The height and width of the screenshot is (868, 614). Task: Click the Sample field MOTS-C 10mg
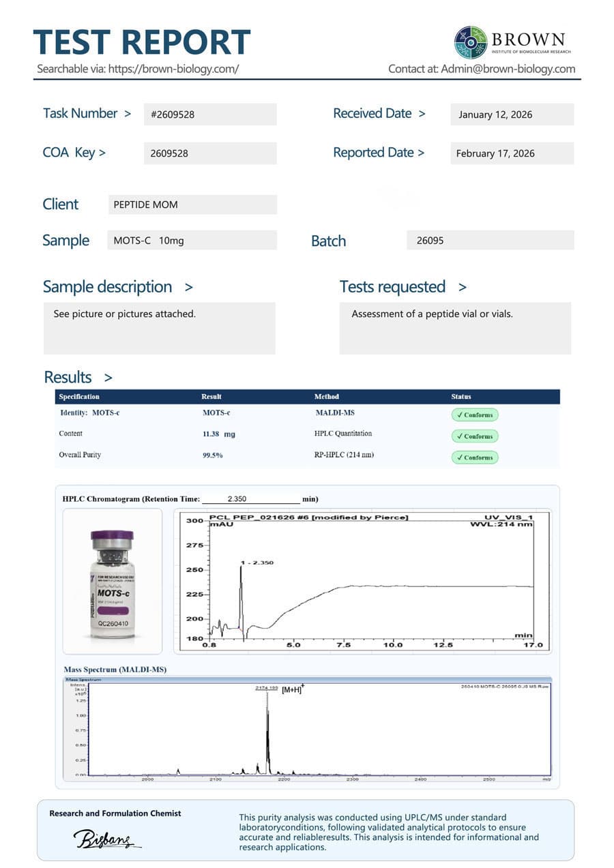192,241
